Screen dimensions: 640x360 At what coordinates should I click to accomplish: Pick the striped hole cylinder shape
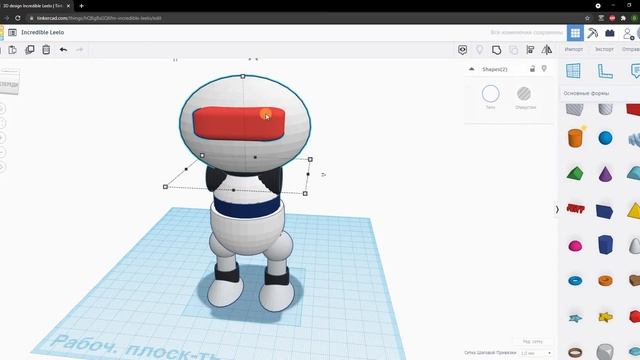tap(605, 109)
